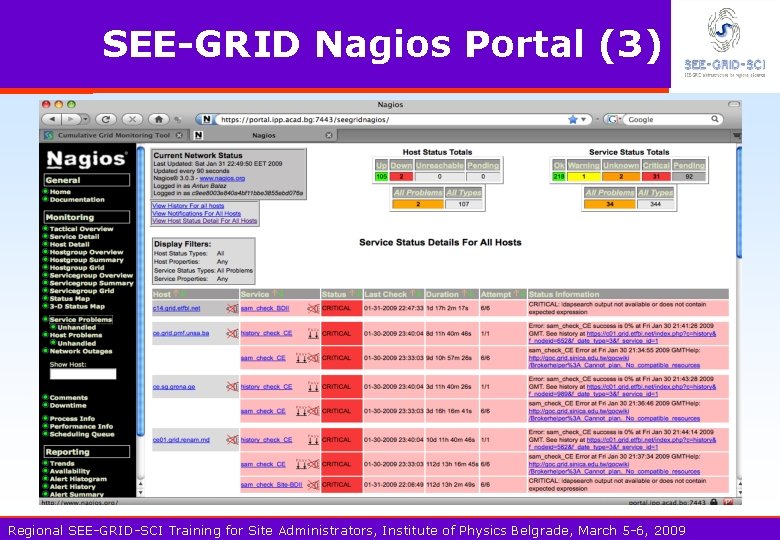Click the green 105 Up hosts count
The height and width of the screenshot is (540, 780).
pos(382,177)
